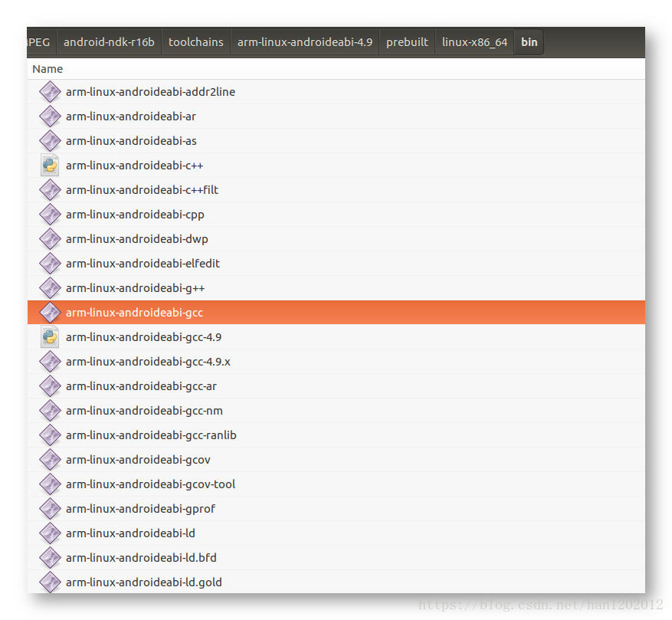Image resolution: width=672 pixels, height=620 pixels.
Task: Click the arm-linux-androideabi-ld.bfd file icon
Action: pyautogui.click(x=50, y=558)
